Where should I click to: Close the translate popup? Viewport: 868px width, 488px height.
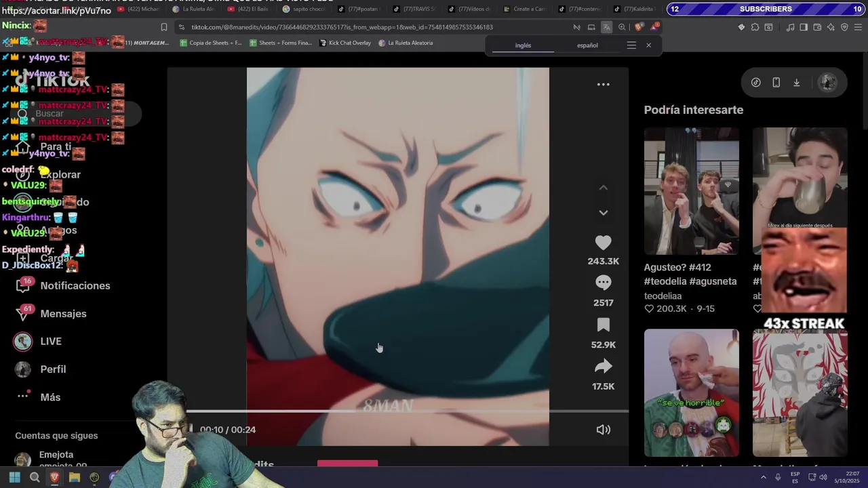point(648,45)
